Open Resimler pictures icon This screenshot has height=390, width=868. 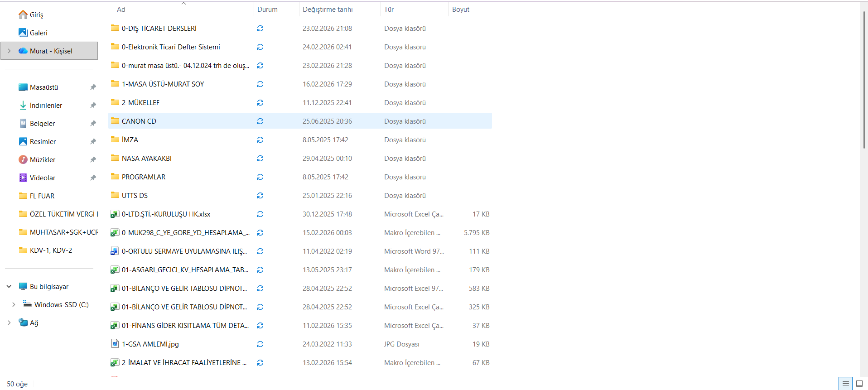point(23,141)
